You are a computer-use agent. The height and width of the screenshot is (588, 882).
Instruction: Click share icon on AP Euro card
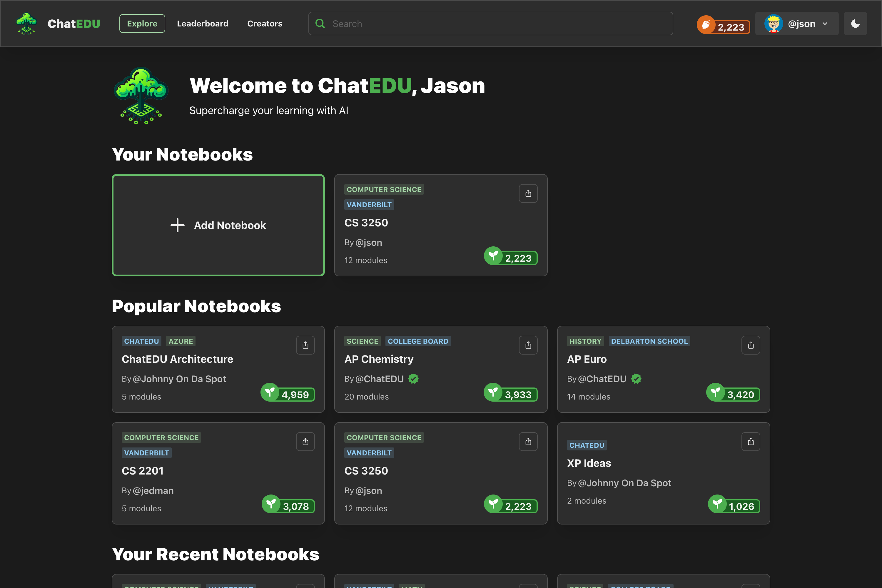point(750,345)
